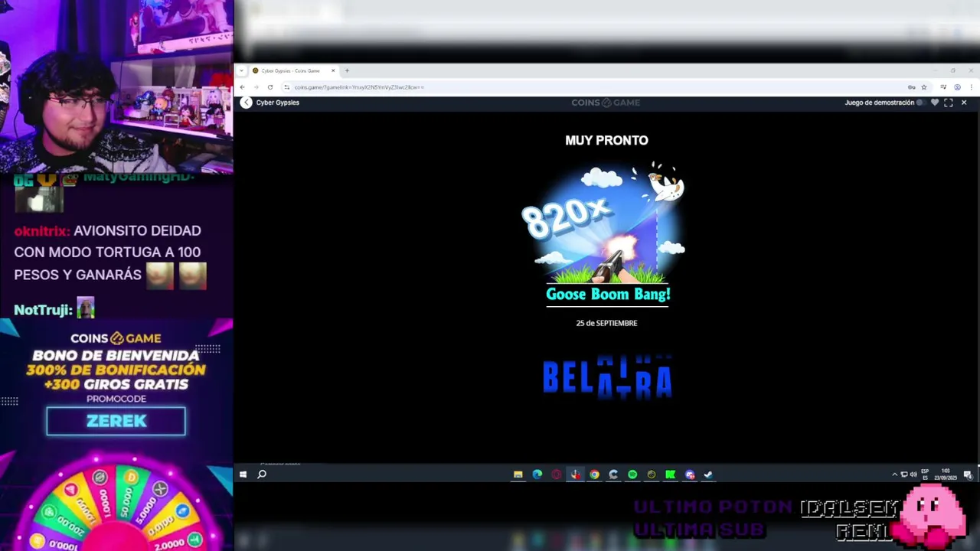Expand the Chrome tab search dropdown
Screen dimensions: 980x551
(242, 70)
